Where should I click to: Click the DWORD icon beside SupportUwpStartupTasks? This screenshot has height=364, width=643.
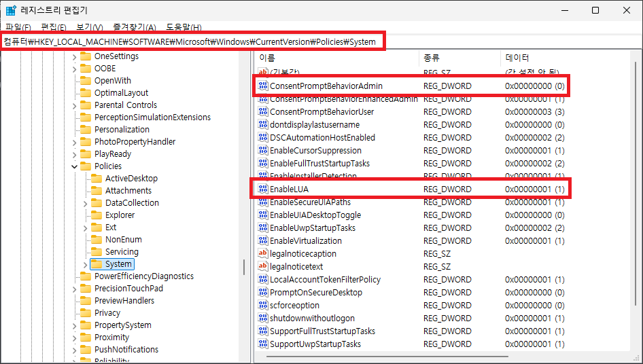[x=263, y=344]
